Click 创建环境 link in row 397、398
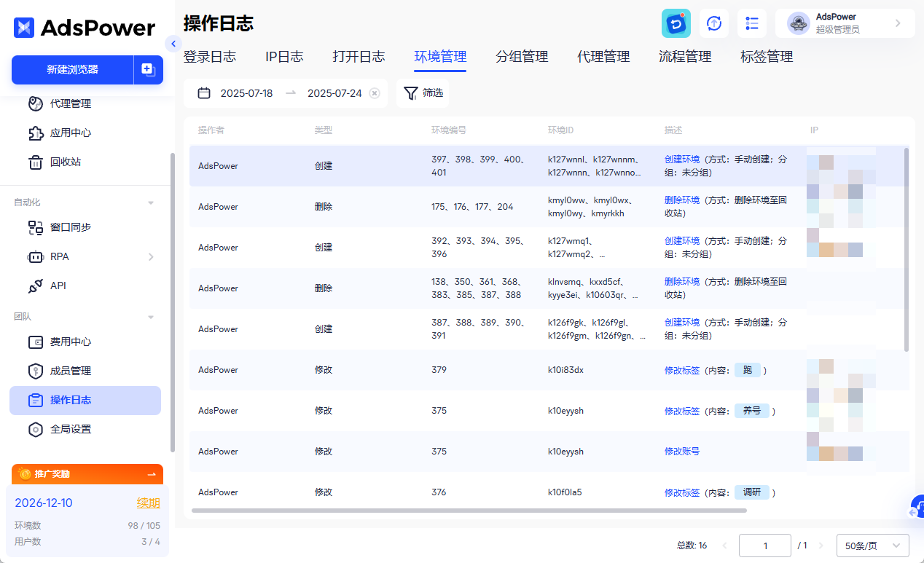 point(682,159)
